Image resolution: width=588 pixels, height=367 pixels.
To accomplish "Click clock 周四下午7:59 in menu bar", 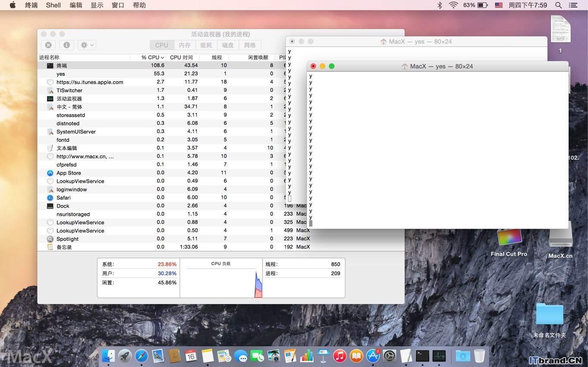I will (528, 5).
